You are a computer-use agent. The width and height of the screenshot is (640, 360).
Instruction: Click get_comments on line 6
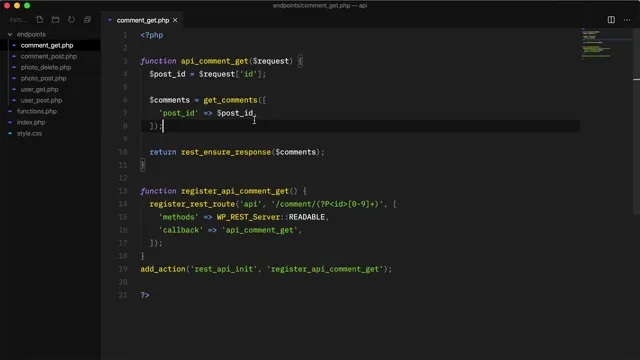[x=230, y=100]
